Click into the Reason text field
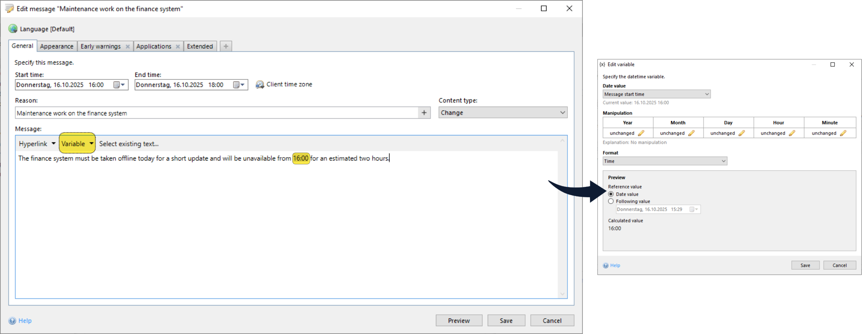Screen dimensions: 868x334 216,113
